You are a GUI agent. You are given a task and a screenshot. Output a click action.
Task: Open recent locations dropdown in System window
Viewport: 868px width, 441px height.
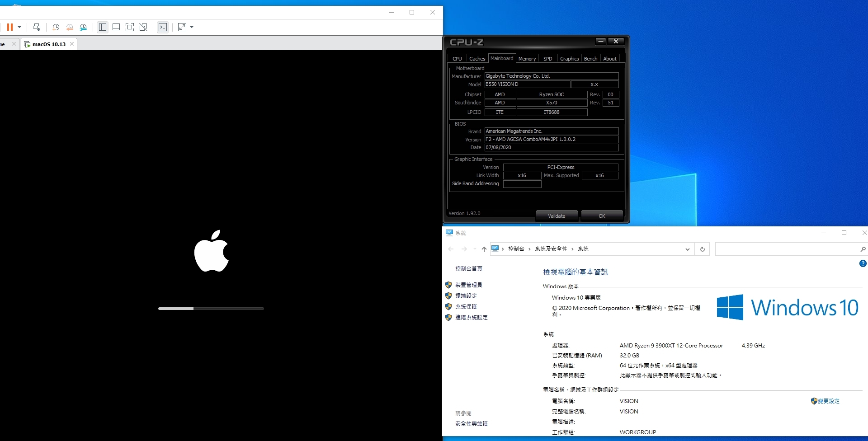coord(475,249)
